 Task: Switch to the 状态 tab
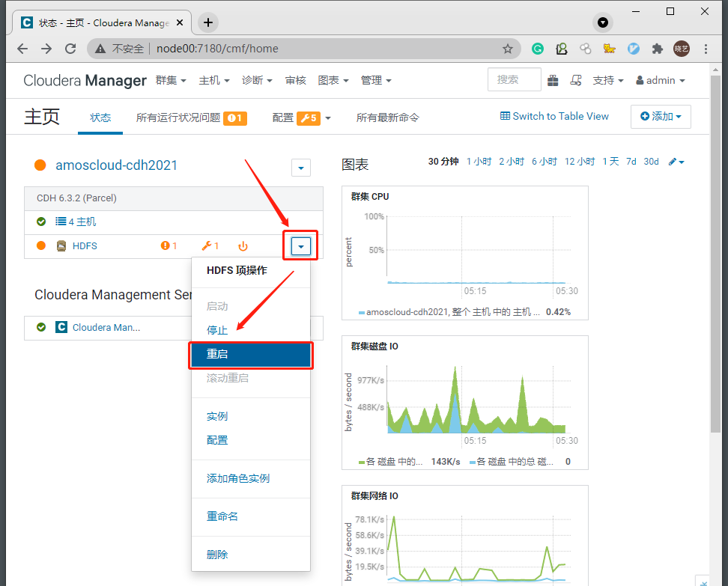tap(100, 117)
